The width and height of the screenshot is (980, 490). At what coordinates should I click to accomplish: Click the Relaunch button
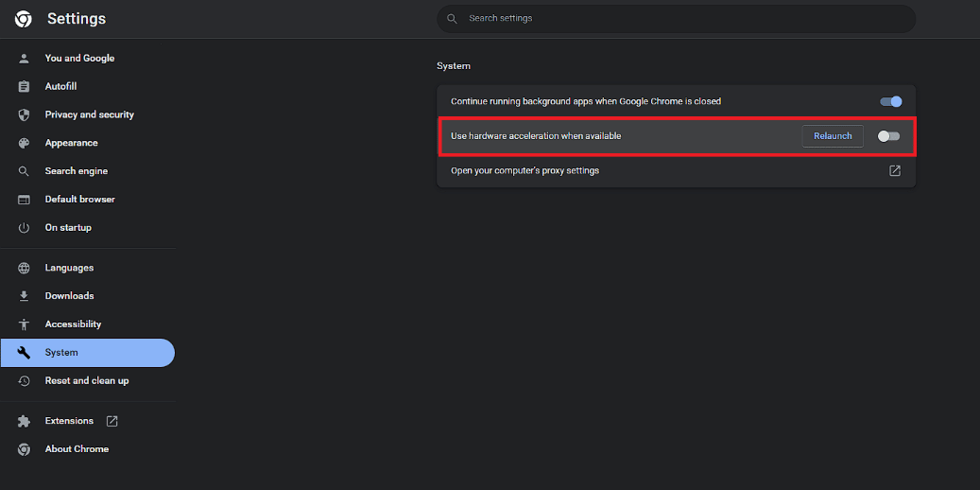tap(833, 136)
